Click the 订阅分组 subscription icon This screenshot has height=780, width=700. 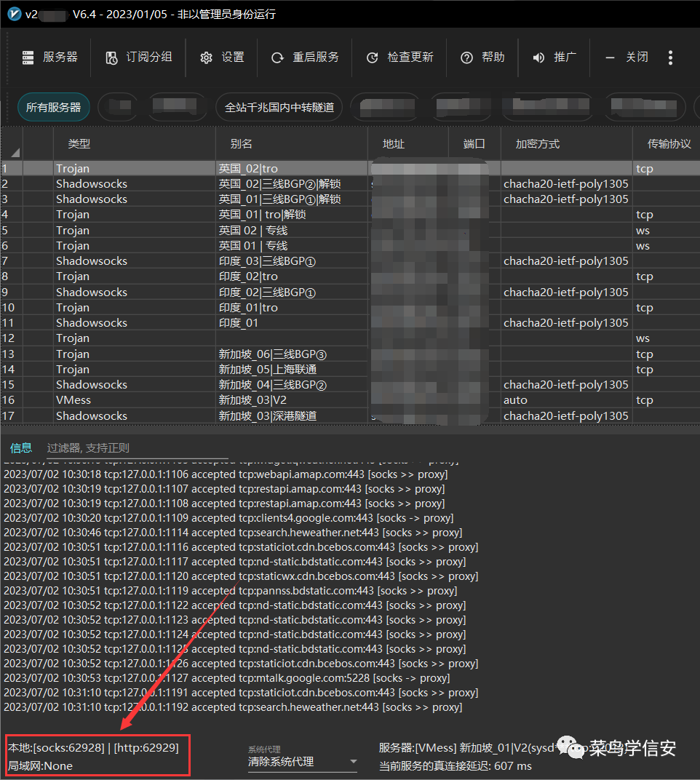click(112, 57)
